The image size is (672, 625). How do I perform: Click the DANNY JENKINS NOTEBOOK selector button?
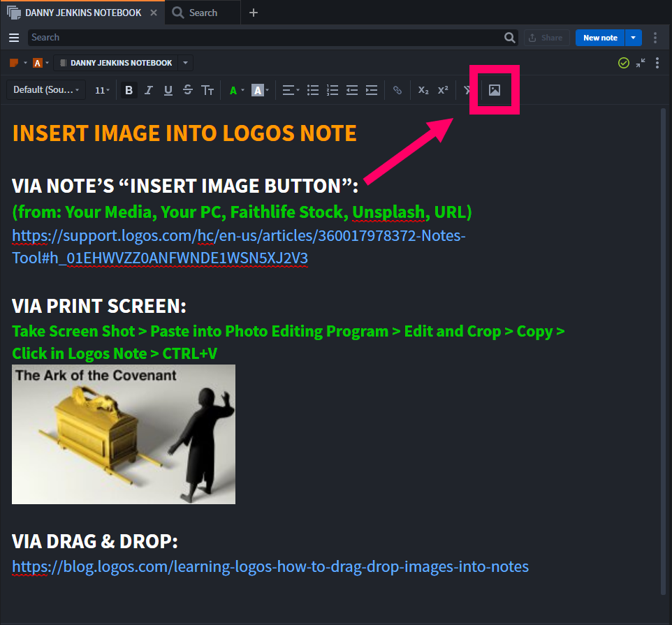click(x=116, y=63)
